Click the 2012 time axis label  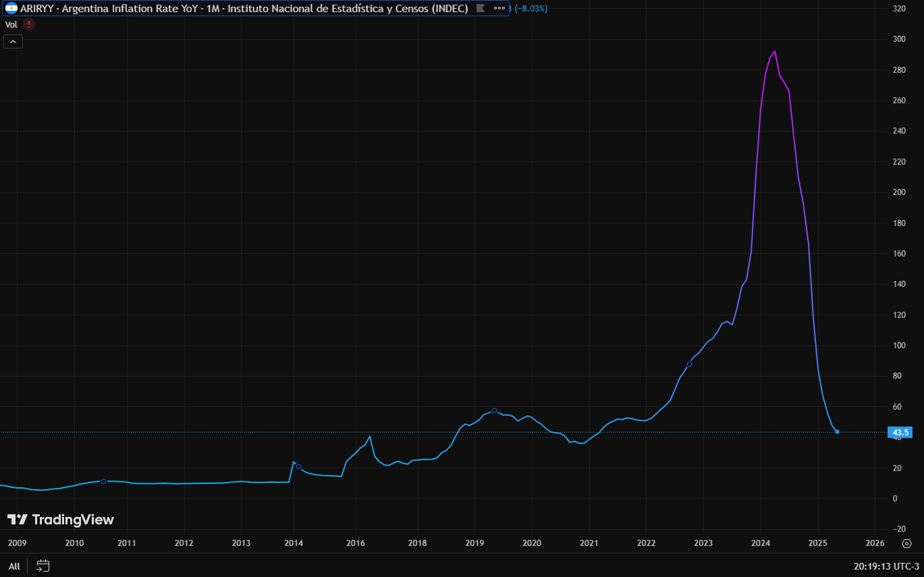pos(184,543)
